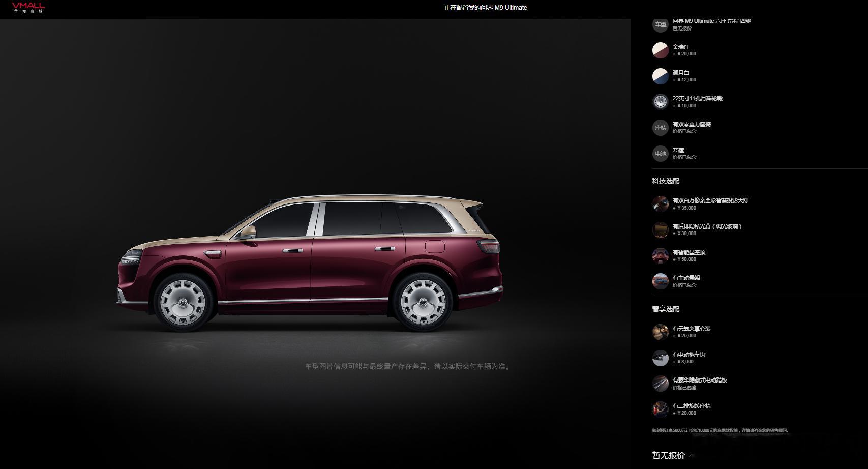Screen dimensions: 868x469
Task: Click the + ¥50,000 starry roof price
Action: coord(684,259)
